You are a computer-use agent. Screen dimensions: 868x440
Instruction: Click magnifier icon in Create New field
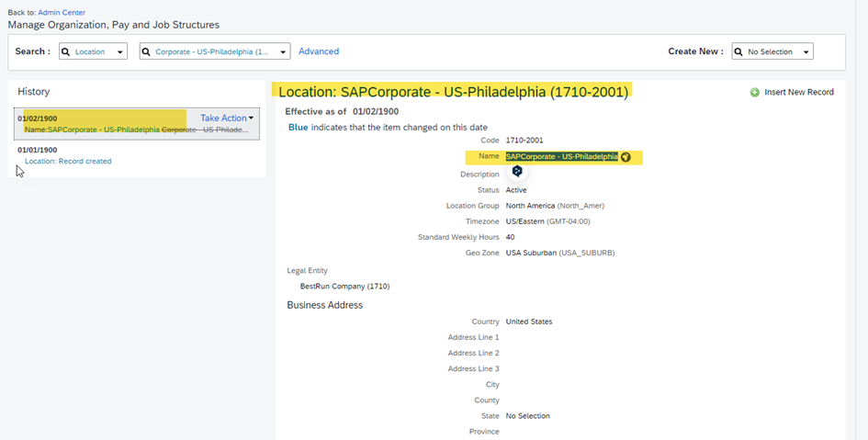pos(738,51)
